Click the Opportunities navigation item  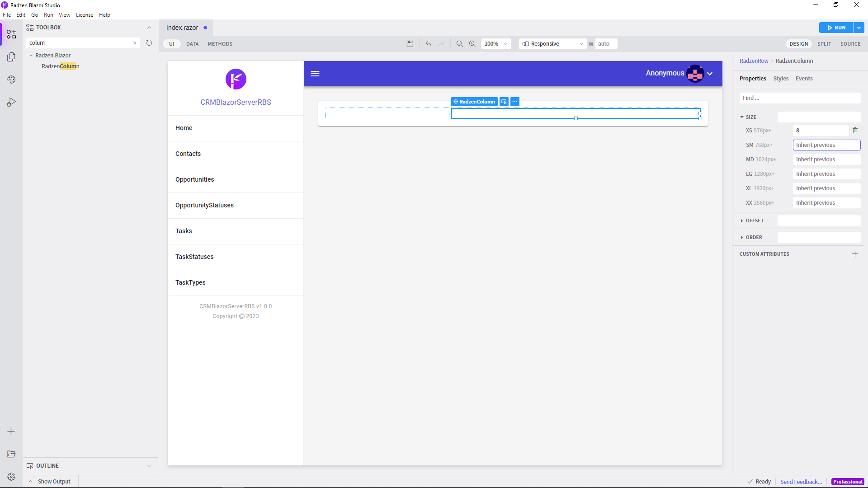pos(236,180)
